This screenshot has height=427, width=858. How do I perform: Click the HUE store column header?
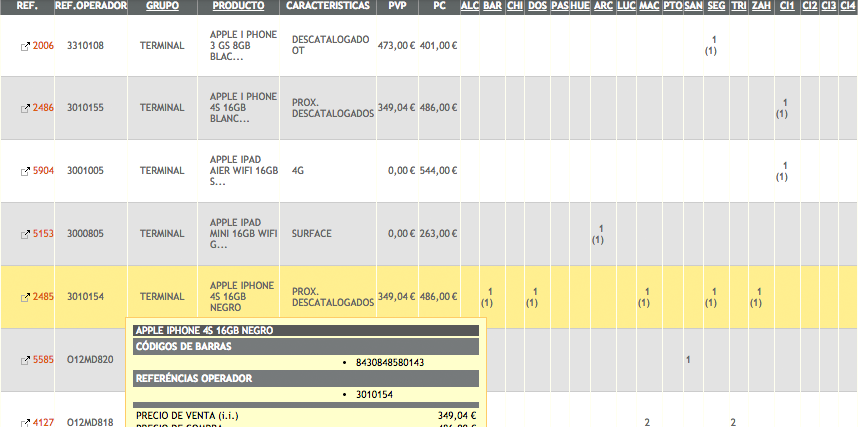tap(580, 6)
